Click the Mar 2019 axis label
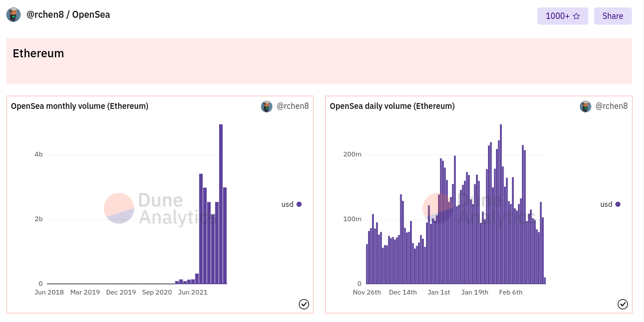The height and width of the screenshot is (322, 644). [x=85, y=292]
